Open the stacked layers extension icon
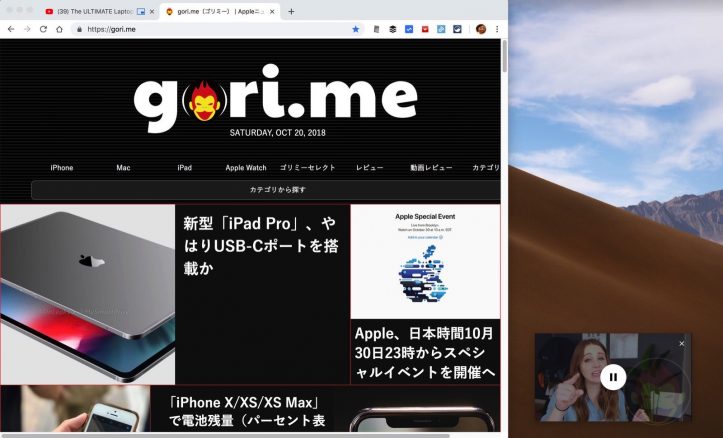This screenshot has width=723, height=438. coord(392,29)
